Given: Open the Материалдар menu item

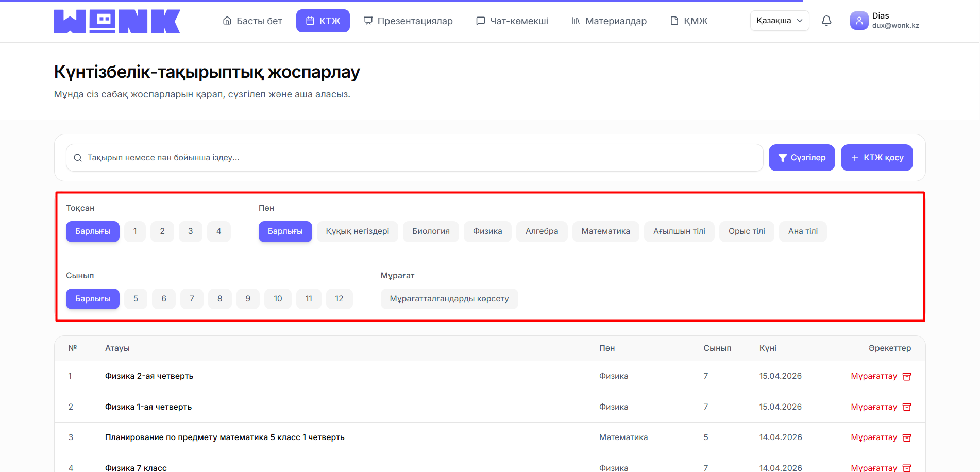Looking at the screenshot, I should click(609, 21).
